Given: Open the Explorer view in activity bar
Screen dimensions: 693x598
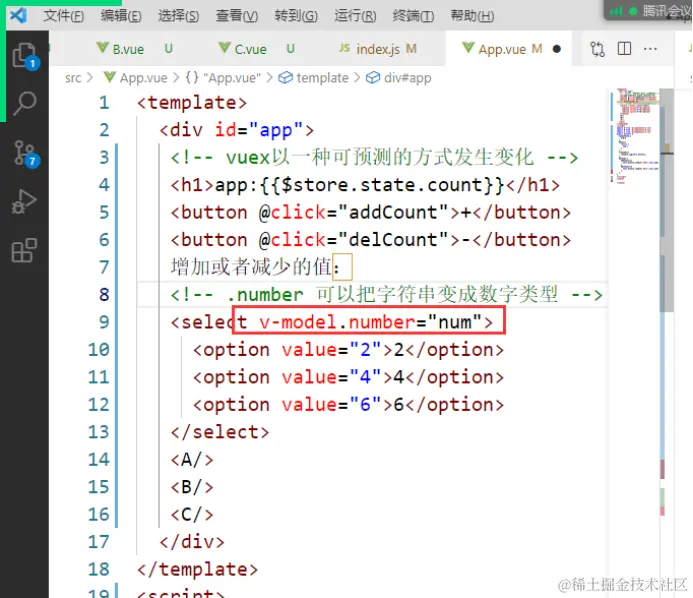Looking at the screenshot, I should pyautogui.click(x=25, y=55).
